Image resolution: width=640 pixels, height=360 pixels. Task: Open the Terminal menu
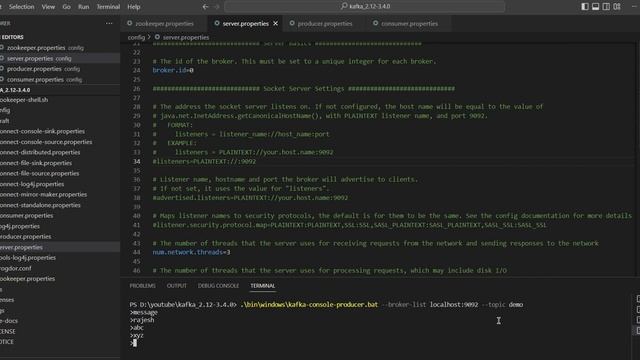click(x=108, y=7)
